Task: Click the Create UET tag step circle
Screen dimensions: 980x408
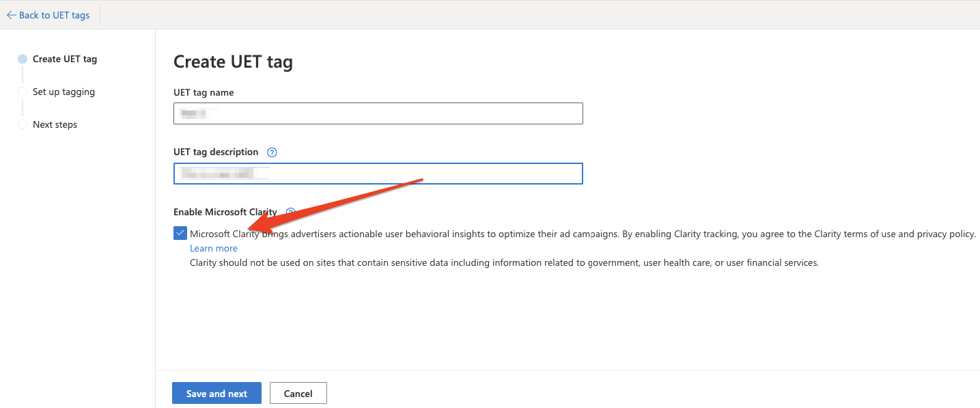Action: [23, 59]
